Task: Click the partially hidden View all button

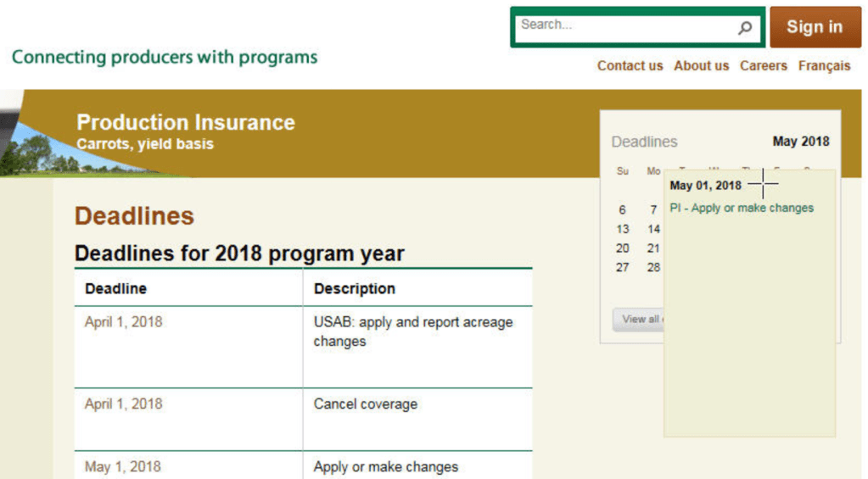Action: [638, 320]
